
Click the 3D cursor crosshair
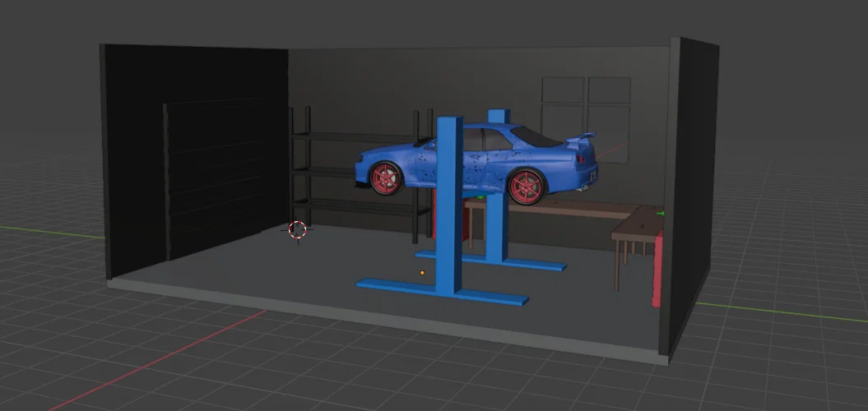(x=297, y=229)
